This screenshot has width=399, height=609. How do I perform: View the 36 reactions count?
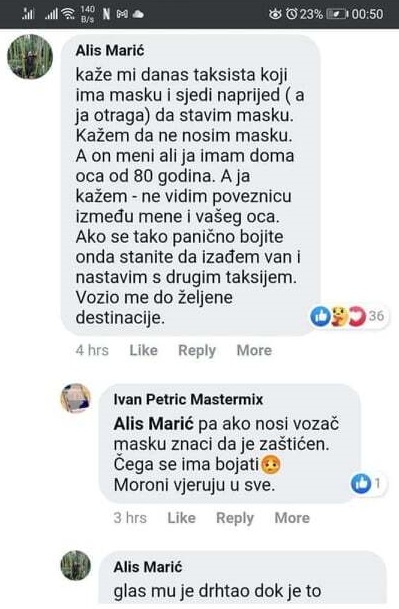coord(376,316)
